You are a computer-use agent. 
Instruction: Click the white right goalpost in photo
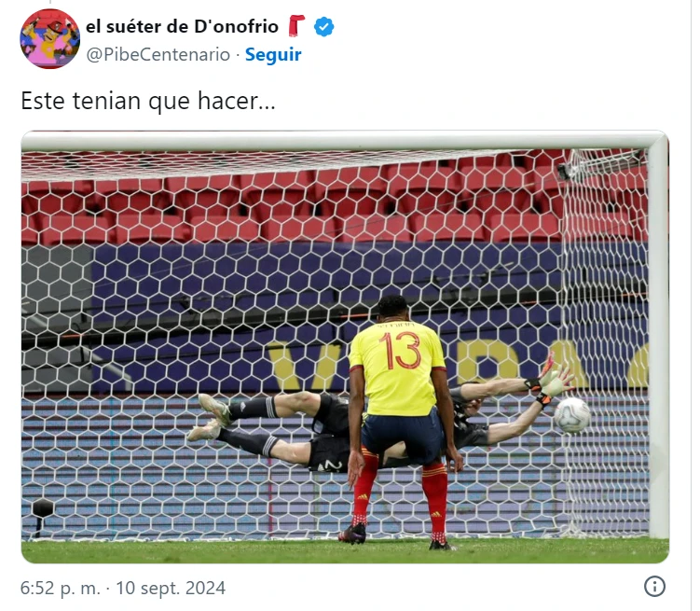coord(658,340)
